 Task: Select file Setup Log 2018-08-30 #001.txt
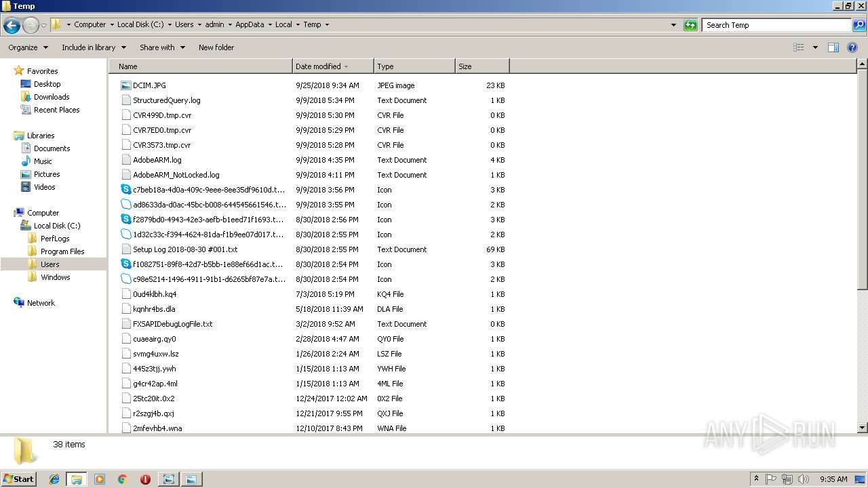click(184, 249)
